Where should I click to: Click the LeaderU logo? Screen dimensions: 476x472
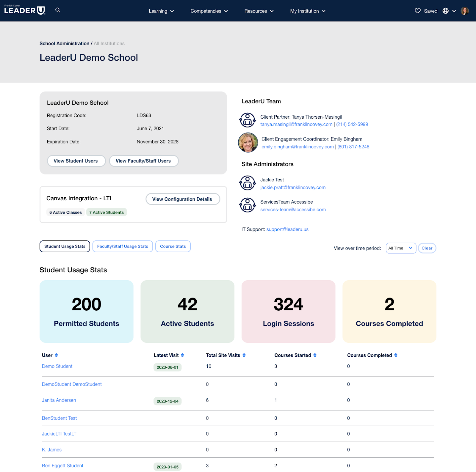25,10
